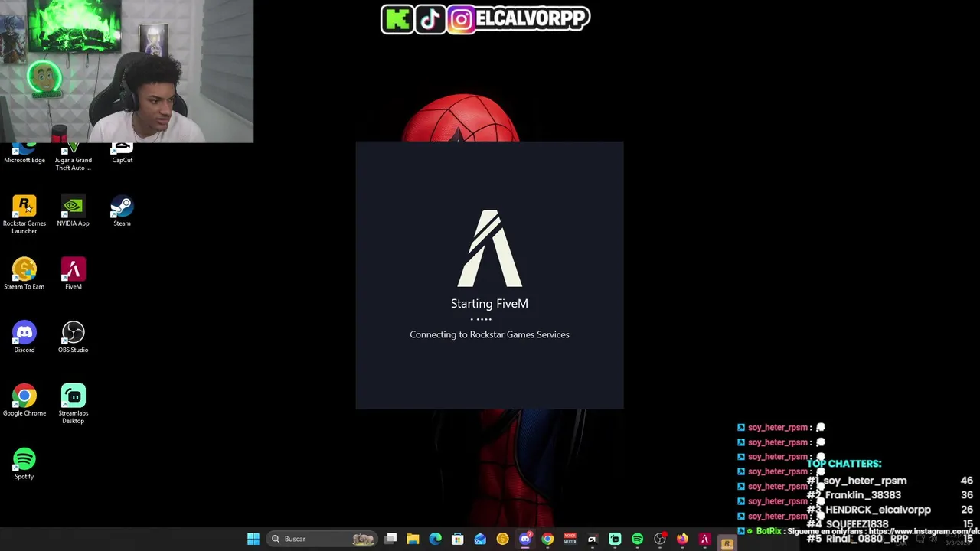Open Steam desktop icon
Image resolution: width=980 pixels, height=551 pixels.
tap(122, 211)
